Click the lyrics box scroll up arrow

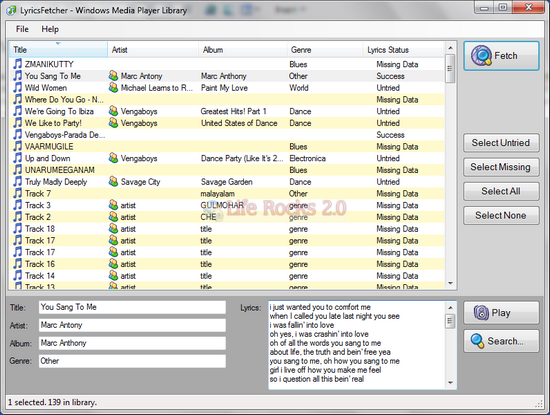pyautogui.click(x=451, y=308)
